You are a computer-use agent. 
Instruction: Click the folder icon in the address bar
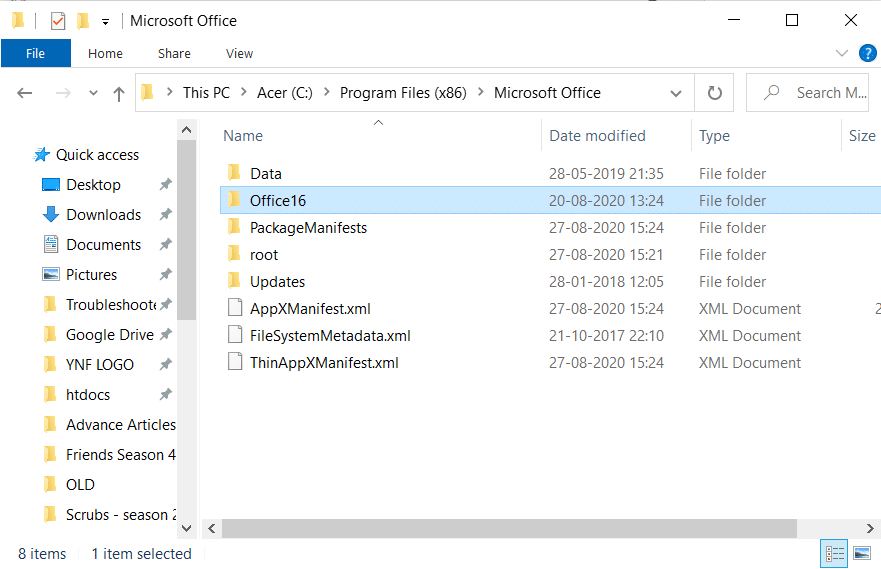(x=148, y=92)
